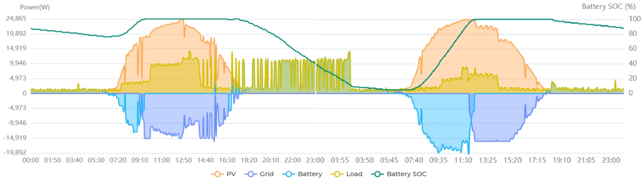Image resolution: width=644 pixels, height=182 pixels.
Task: Click the light-blue Battery legend marker circle
Action: [x=288, y=174]
